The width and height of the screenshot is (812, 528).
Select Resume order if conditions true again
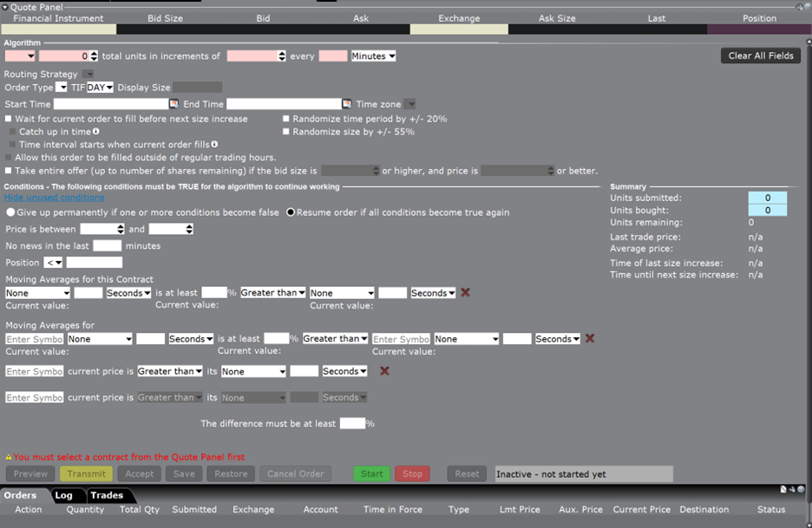click(x=291, y=212)
